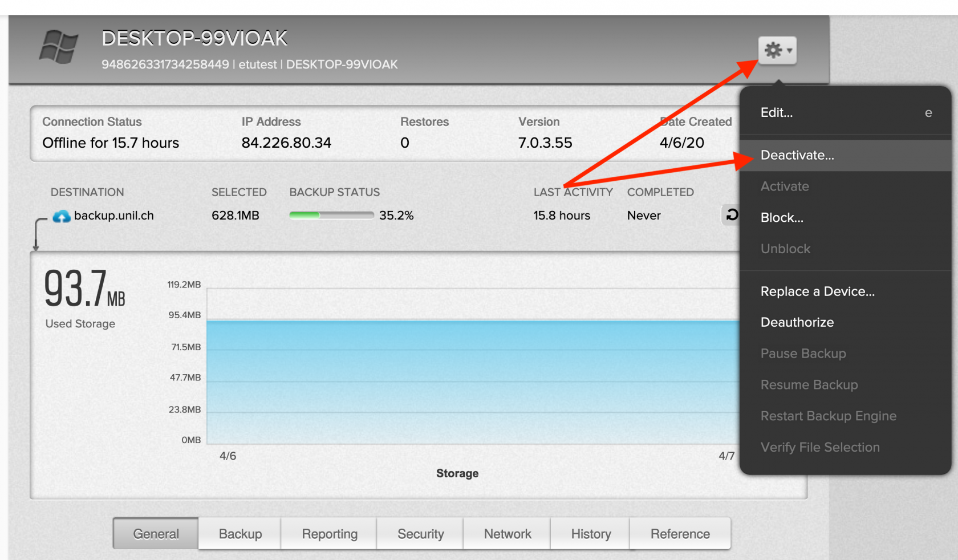Click the backup status progress bar
The width and height of the screenshot is (958, 560).
pyautogui.click(x=331, y=216)
